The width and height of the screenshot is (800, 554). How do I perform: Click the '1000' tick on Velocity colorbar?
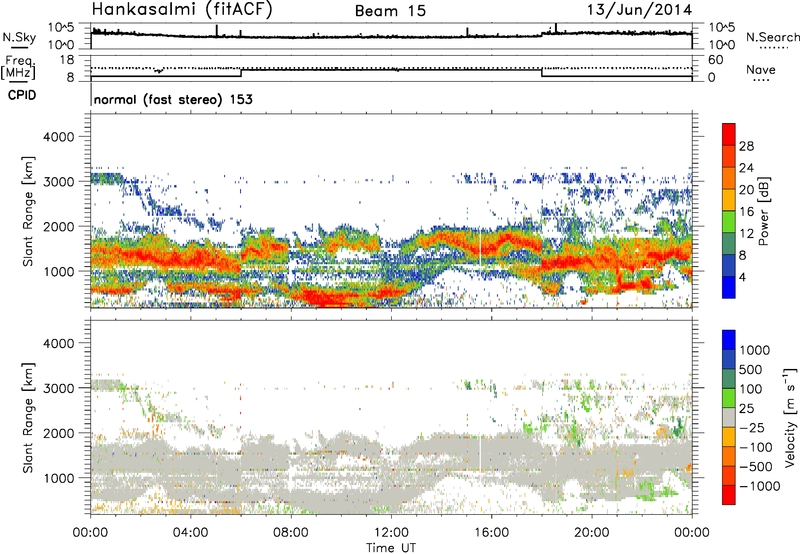tap(755, 350)
